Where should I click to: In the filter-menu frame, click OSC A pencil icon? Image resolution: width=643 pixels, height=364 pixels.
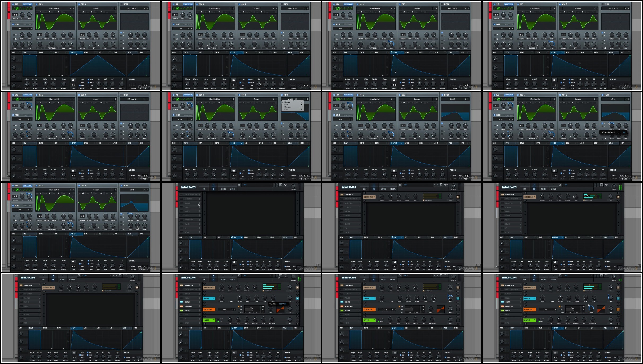pyautogui.click(x=233, y=106)
